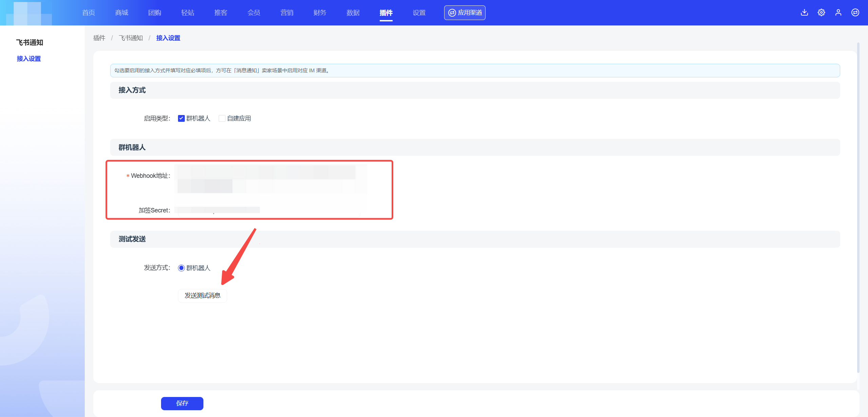
Task: Open the 设置 menu in top navigation
Action: click(419, 13)
